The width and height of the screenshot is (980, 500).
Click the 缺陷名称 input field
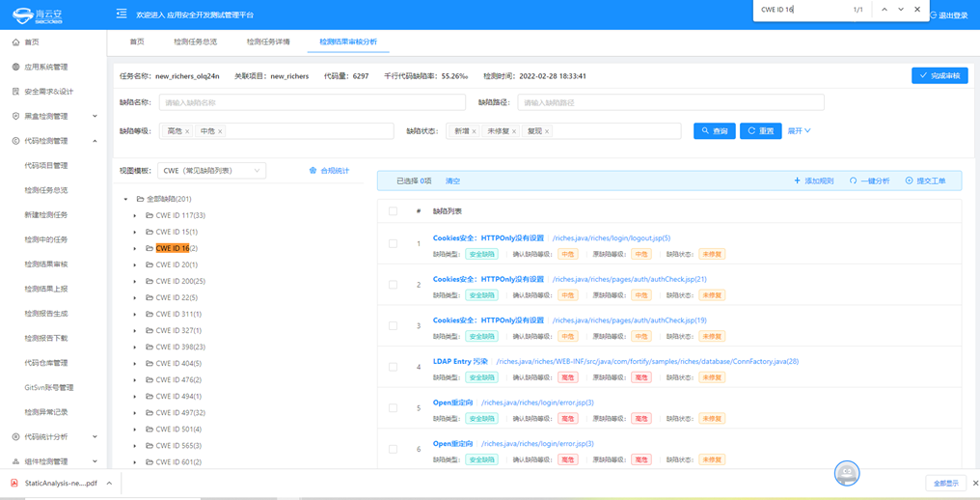pos(312,102)
